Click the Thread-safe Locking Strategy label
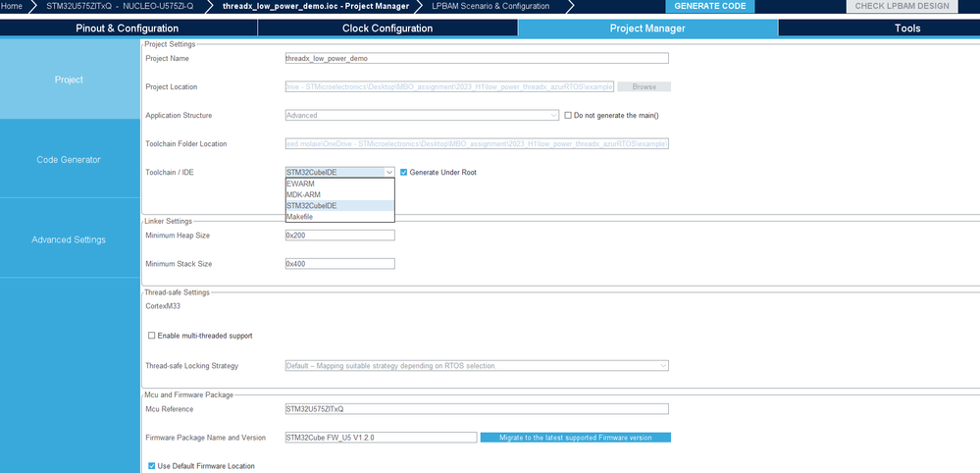 click(192, 365)
